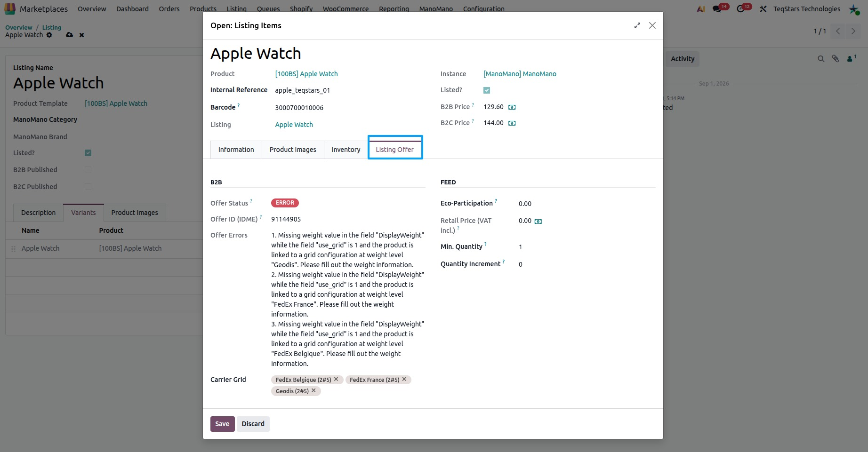Screen dimensions: 868x452
Task: Toggle the Listed? checkbox in the dialog
Action: click(x=487, y=90)
